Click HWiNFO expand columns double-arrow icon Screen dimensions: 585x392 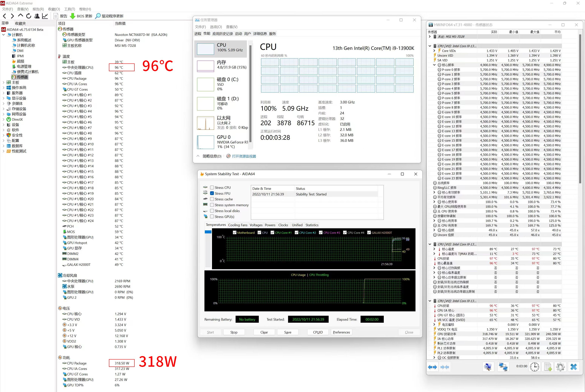(x=432, y=367)
